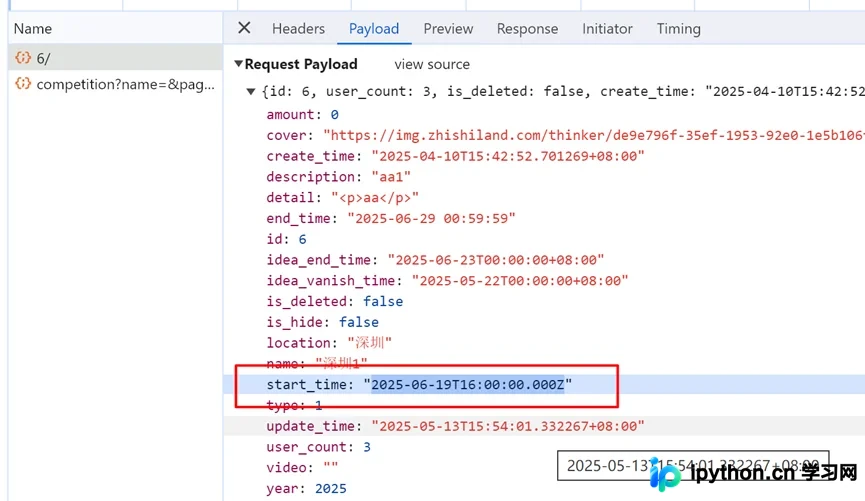
Task: Switch to the Initiator tab
Action: coord(607,29)
